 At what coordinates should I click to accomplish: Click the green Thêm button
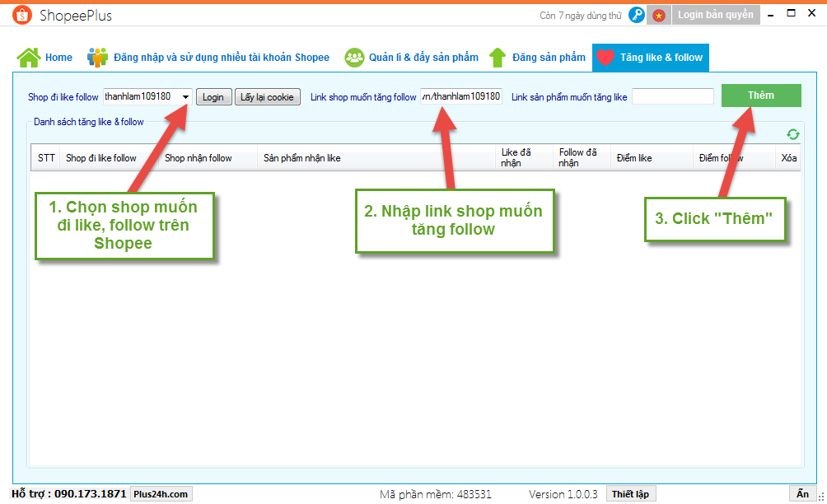pyautogui.click(x=761, y=96)
